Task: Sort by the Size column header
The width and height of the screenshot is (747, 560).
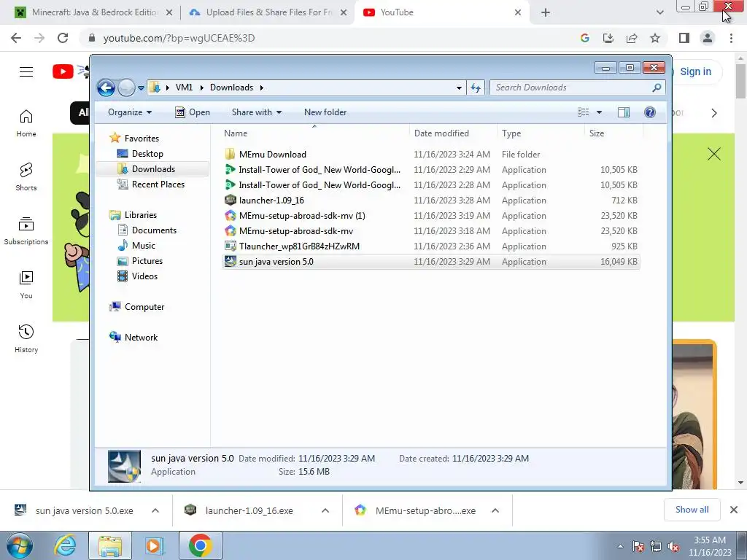Action: coord(614,133)
